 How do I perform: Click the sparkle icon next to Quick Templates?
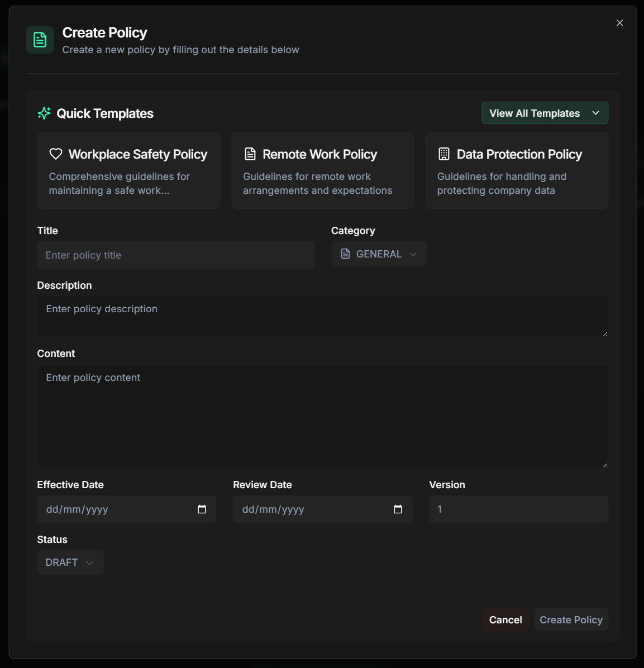tap(44, 113)
